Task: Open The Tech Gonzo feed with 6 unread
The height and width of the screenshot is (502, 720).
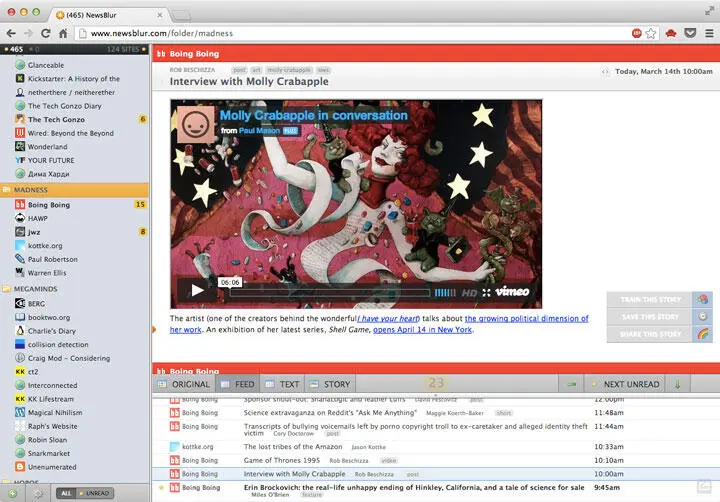Action: click(74, 119)
